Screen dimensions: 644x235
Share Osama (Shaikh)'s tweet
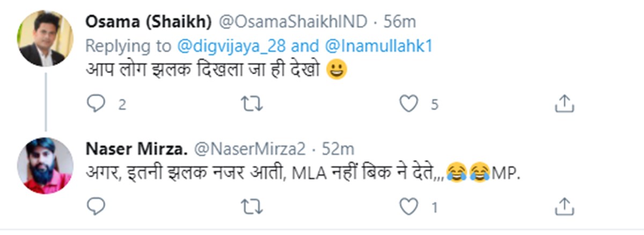(564, 104)
